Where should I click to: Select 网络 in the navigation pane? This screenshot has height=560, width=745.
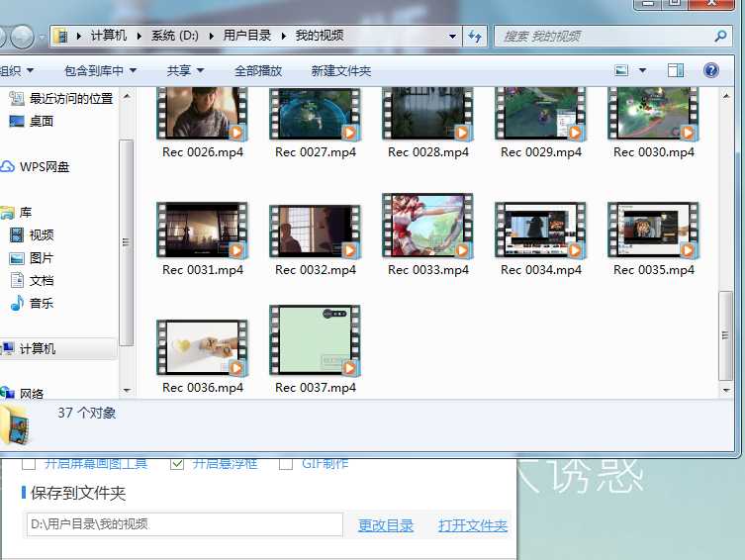click(32, 394)
